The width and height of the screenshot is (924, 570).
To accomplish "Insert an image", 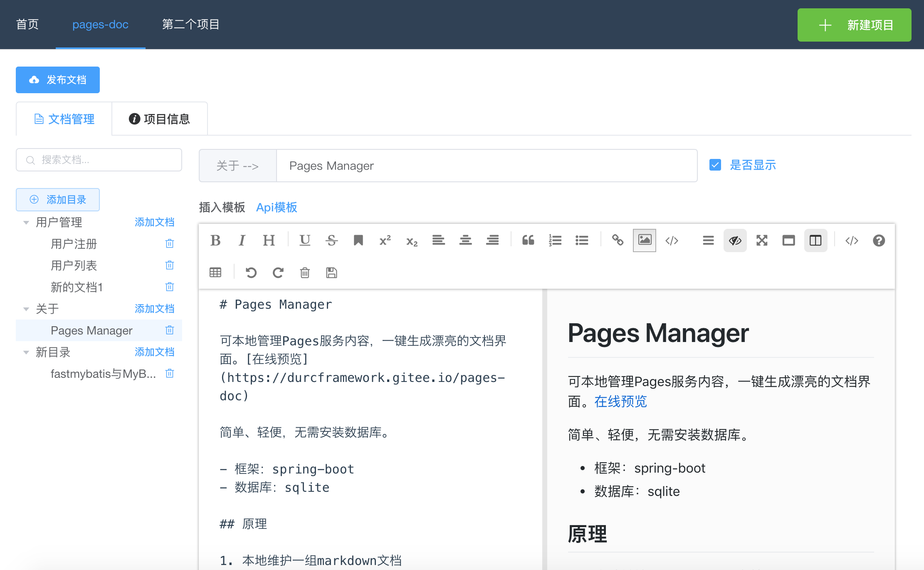I will [645, 240].
